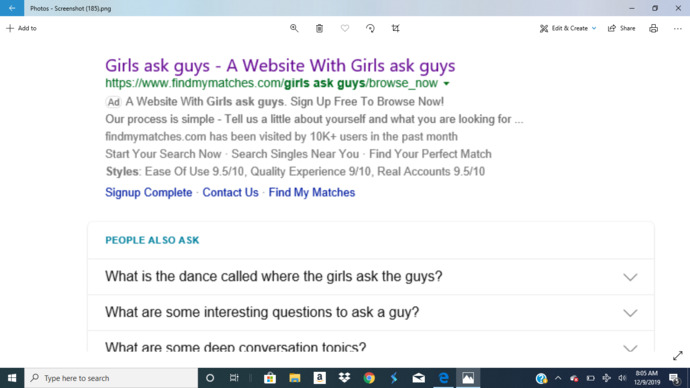Image resolution: width=690 pixels, height=388 pixels.
Task: Open the Contact Us link
Action: (230, 192)
